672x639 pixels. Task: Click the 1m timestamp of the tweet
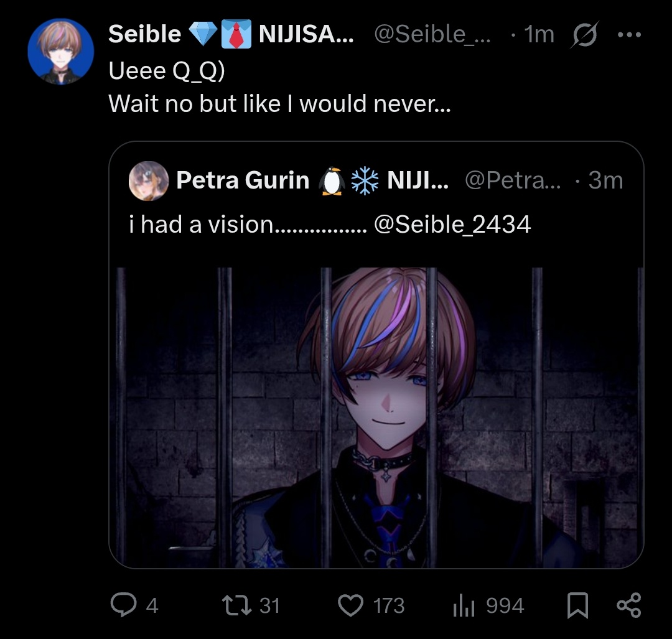point(539,35)
